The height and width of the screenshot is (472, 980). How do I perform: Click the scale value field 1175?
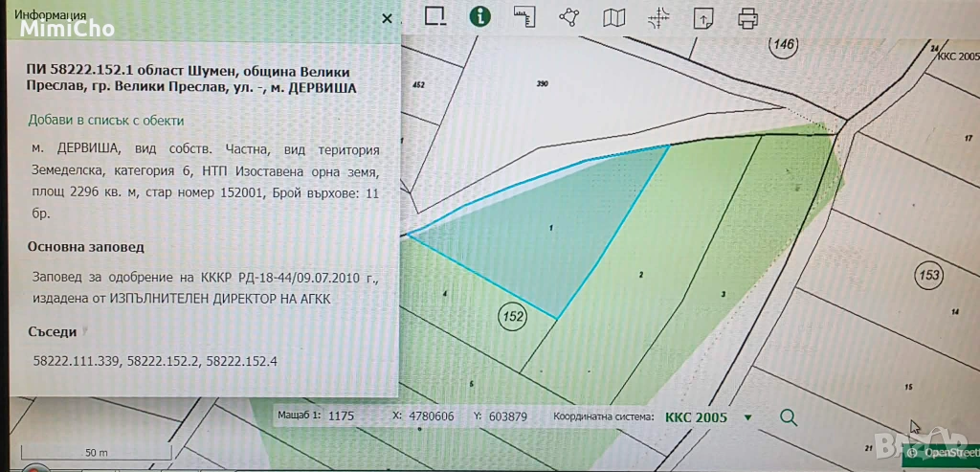(342, 417)
